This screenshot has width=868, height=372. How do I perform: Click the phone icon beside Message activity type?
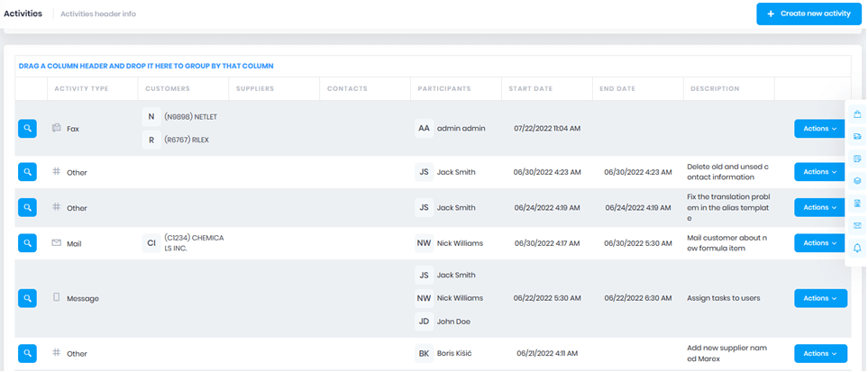coord(56,297)
